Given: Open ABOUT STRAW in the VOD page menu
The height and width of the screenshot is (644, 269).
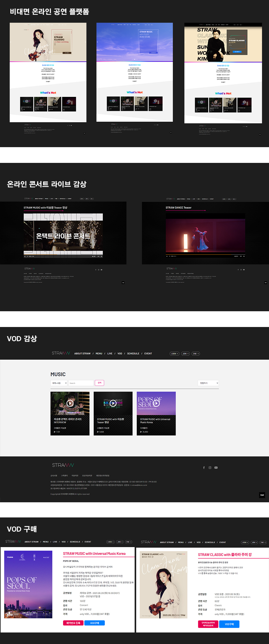Looking at the screenshot, I should click(x=82, y=354).
